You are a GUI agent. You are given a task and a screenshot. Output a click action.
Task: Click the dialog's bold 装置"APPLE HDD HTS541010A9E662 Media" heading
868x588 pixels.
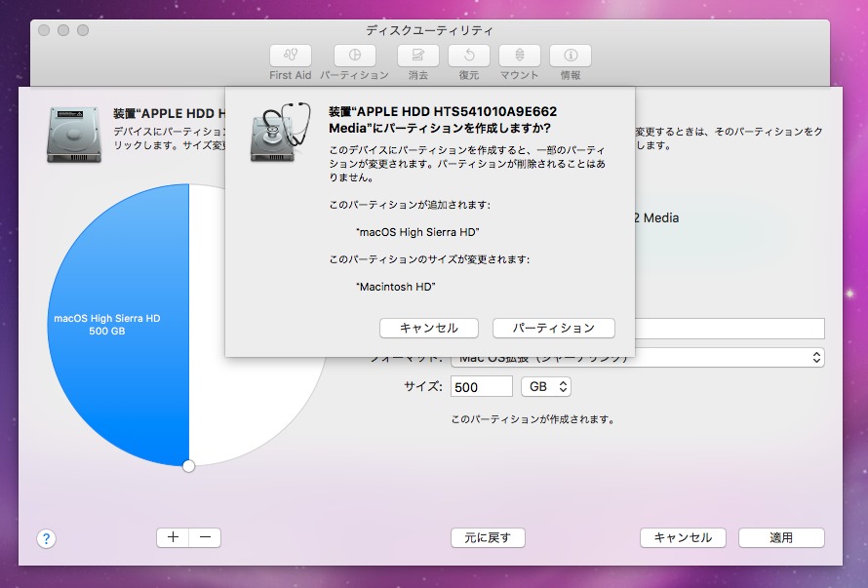pyautogui.click(x=443, y=120)
